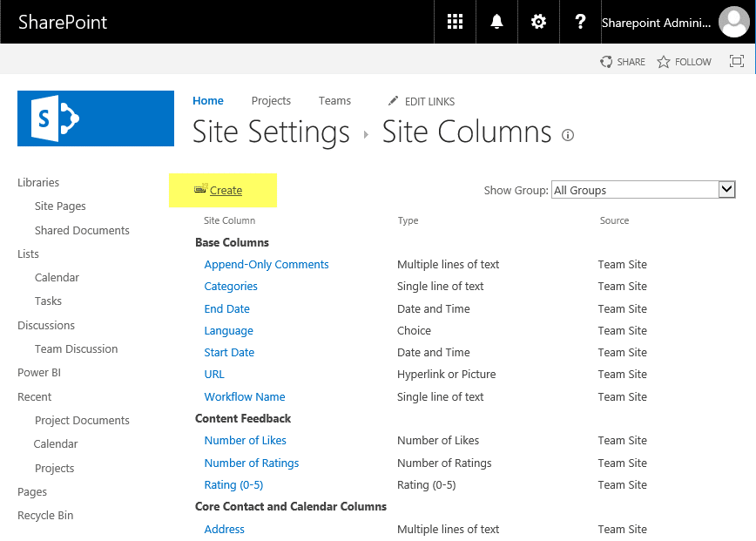This screenshot has width=756, height=541.
Task: Open the Categories site column
Action: (231, 286)
